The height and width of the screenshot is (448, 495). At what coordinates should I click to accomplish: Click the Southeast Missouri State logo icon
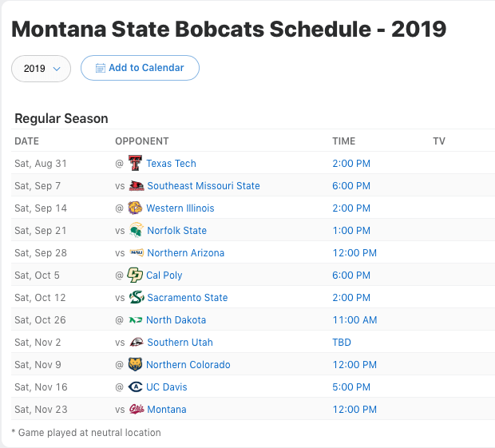pos(137,185)
